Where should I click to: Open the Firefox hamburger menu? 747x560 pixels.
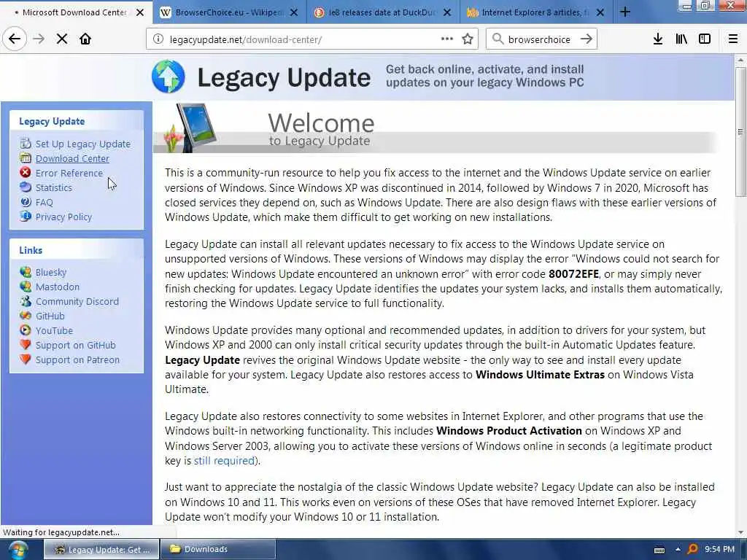pos(733,39)
